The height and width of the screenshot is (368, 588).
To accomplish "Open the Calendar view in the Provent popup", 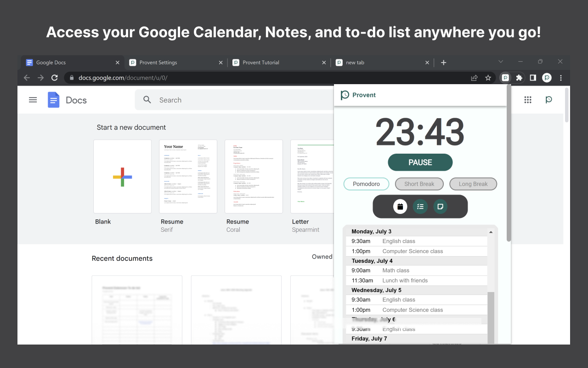I will 400,207.
